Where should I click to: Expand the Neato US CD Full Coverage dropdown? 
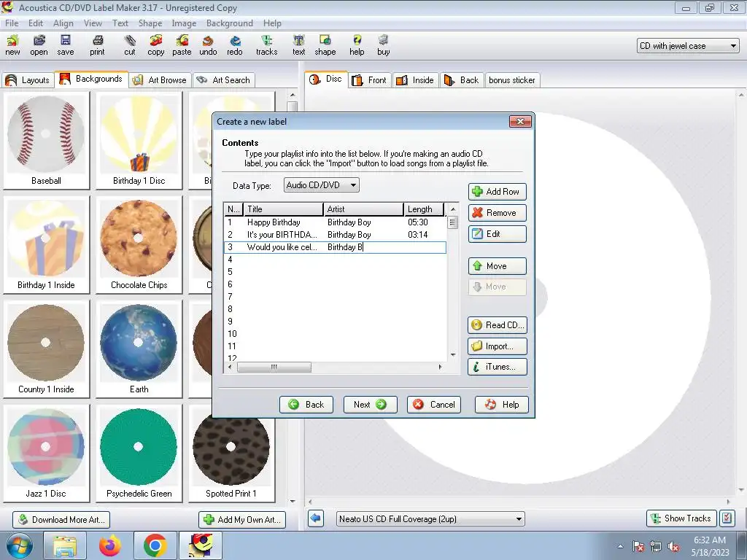430,518
